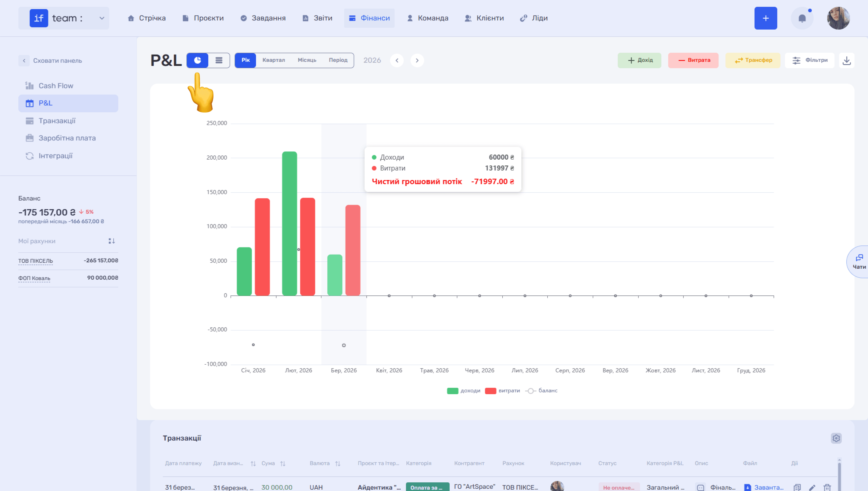Screen dimensions: 868x491
Task: Open the 'Ліди' leads tab
Action: pyautogui.click(x=534, y=18)
